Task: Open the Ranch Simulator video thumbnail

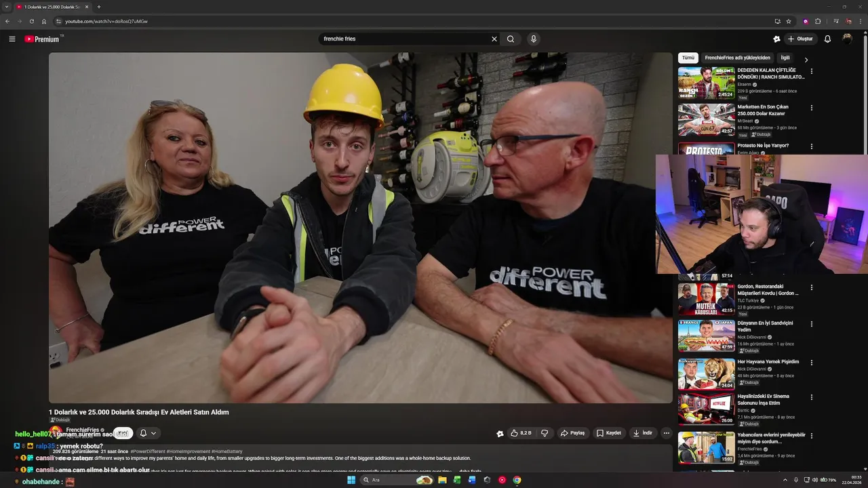Action: [x=706, y=83]
